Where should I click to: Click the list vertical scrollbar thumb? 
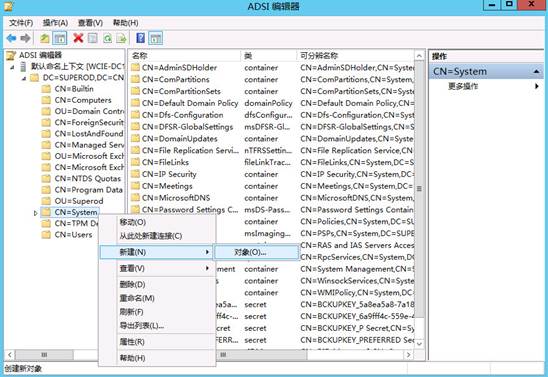pos(419,189)
